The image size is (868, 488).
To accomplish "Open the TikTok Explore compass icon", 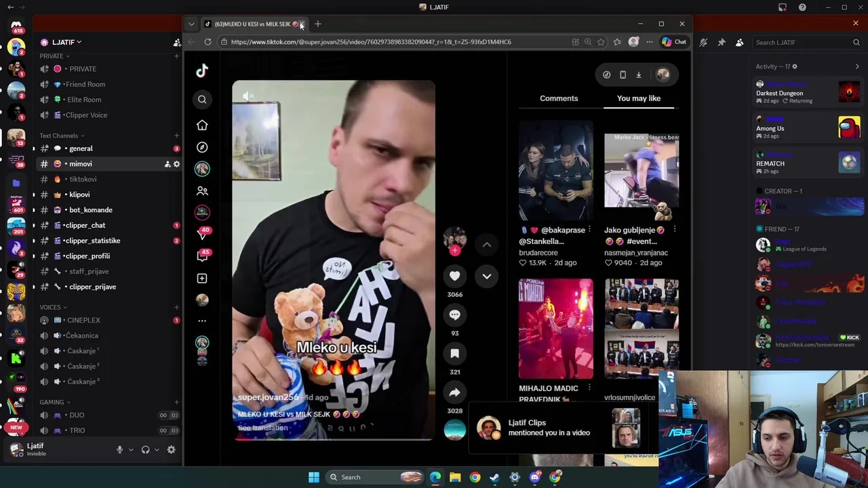I will [202, 147].
